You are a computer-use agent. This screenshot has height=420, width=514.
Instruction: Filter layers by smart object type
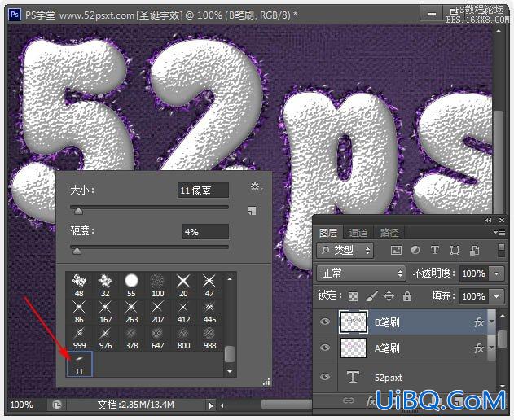(x=474, y=251)
